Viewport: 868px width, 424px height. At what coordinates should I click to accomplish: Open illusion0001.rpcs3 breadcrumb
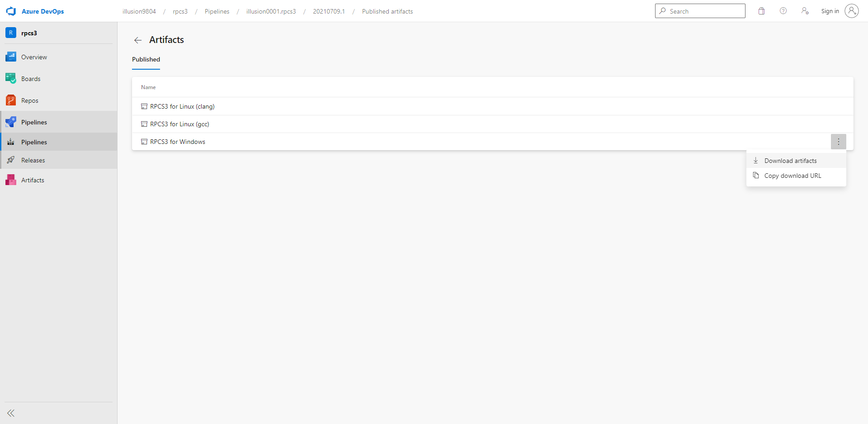[271, 11]
